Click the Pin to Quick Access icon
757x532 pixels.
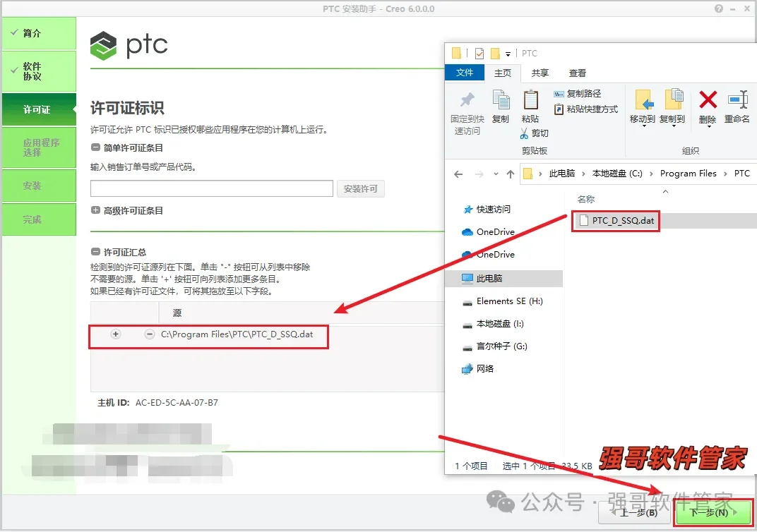coord(467,100)
